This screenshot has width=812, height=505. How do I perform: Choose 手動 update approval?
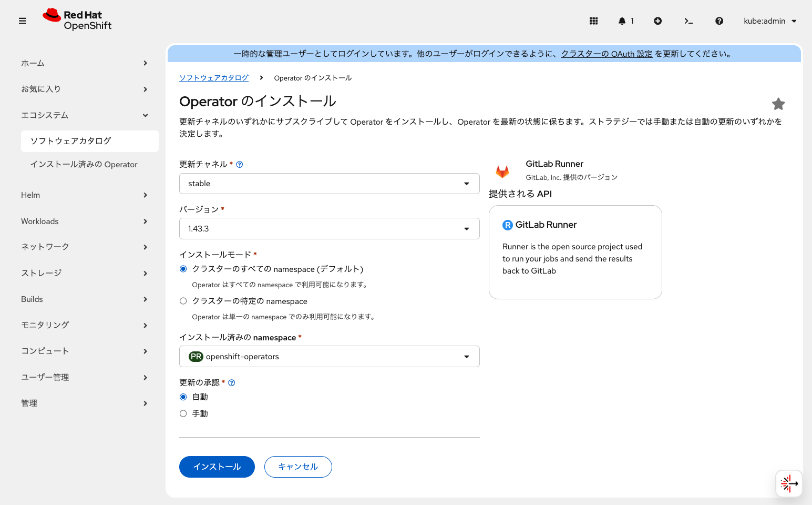[x=183, y=413]
